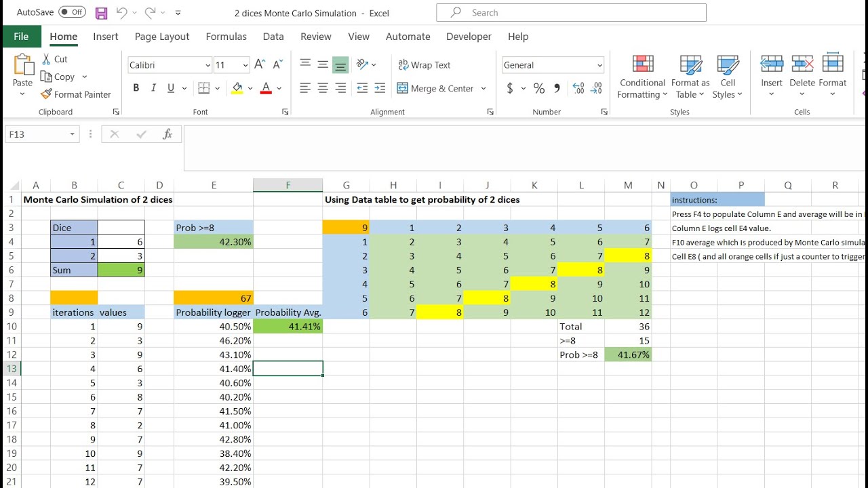The width and height of the screenshot is (868, 488).
Task: Apply Percent style format
Action: (539, 88)
